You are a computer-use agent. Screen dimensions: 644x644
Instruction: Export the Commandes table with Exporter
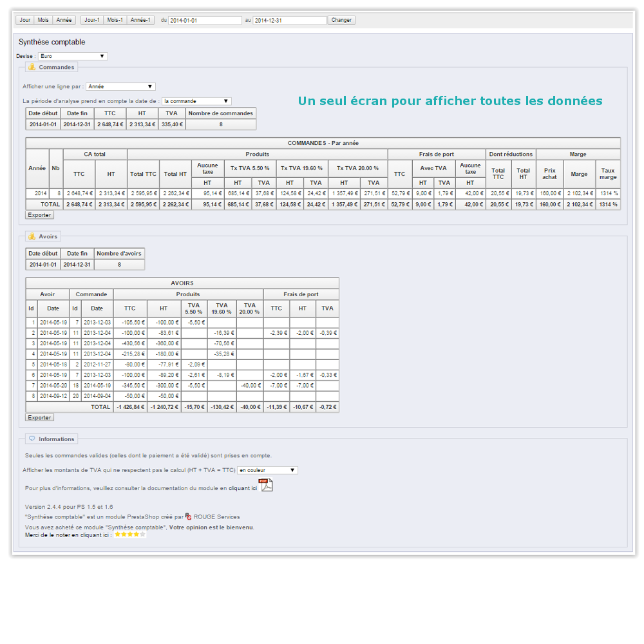point(39,215)
